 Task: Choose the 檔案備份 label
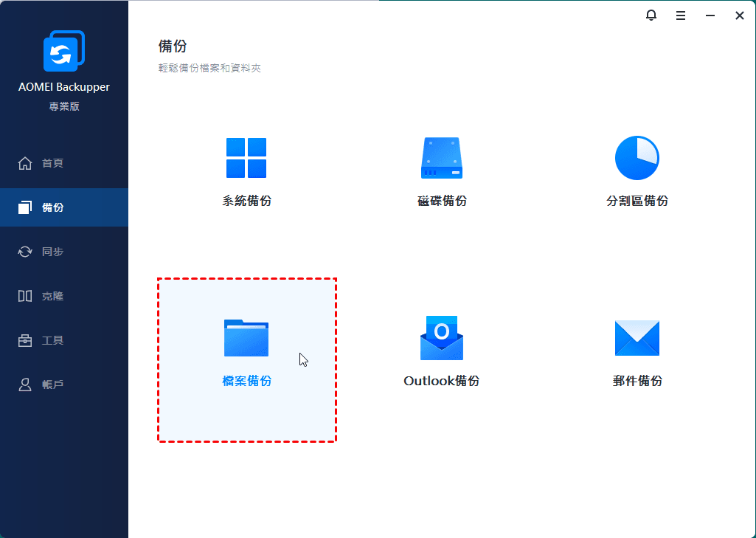(x=247, y=381)
